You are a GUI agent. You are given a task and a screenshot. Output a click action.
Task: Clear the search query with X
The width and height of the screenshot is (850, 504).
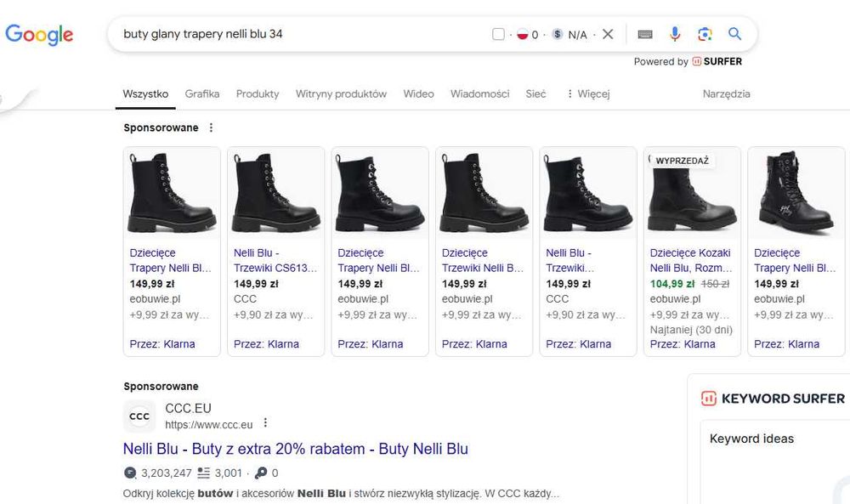click(x=608, y=34)
